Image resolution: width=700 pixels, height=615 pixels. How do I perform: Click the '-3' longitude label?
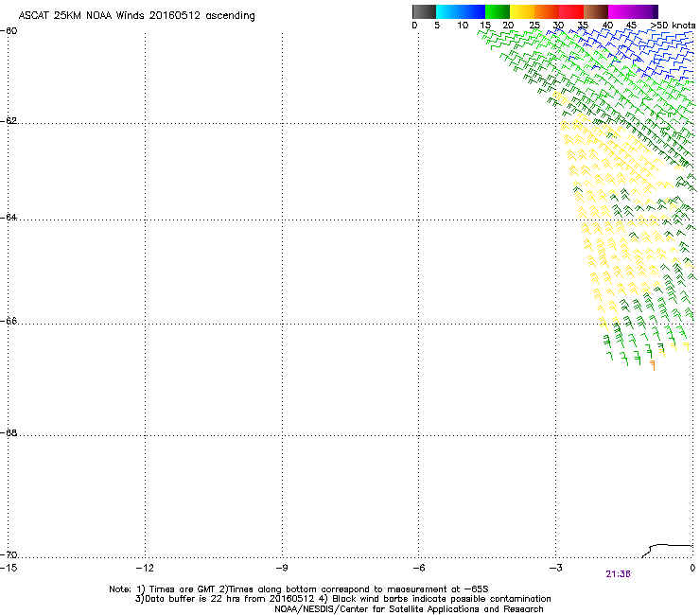[x=555, y=568]
